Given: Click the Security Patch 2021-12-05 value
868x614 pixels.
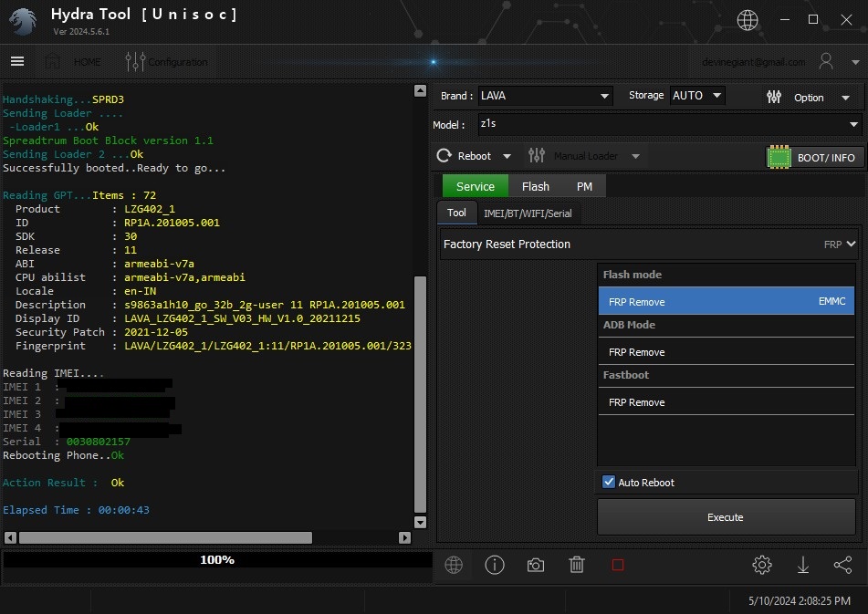Looking at the screenshot, I should pos(155,332).
